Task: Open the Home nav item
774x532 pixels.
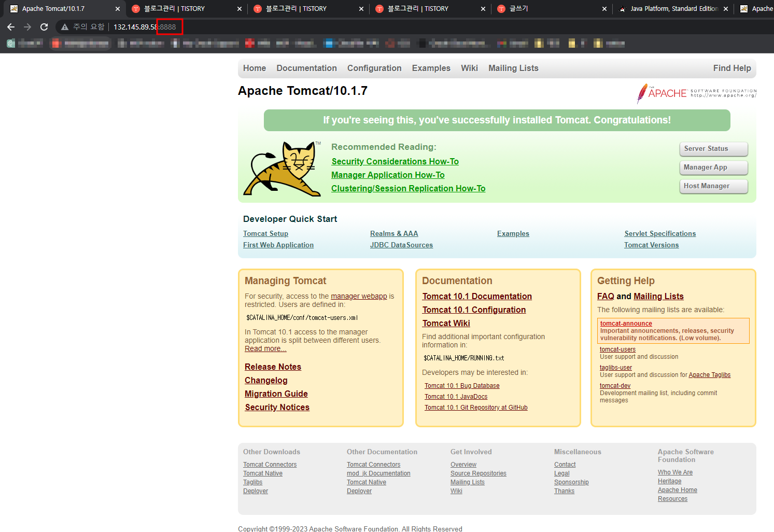Action: [255, 68]
